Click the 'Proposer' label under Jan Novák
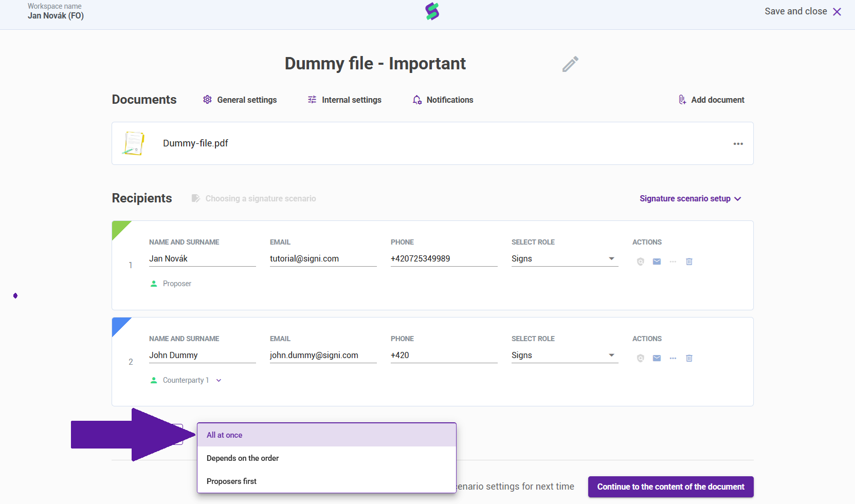The height and width of the screenshot is (504, 855). tap(177, 284)
